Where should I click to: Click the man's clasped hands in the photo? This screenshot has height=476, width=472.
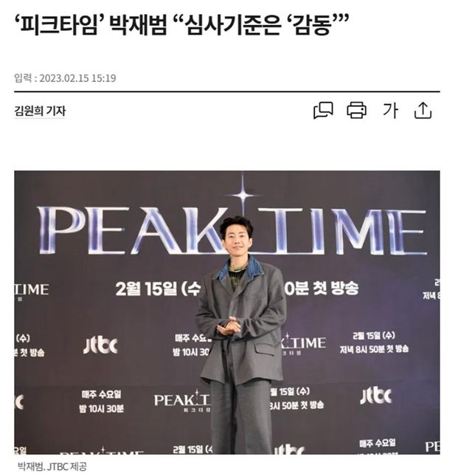[229, 326]
